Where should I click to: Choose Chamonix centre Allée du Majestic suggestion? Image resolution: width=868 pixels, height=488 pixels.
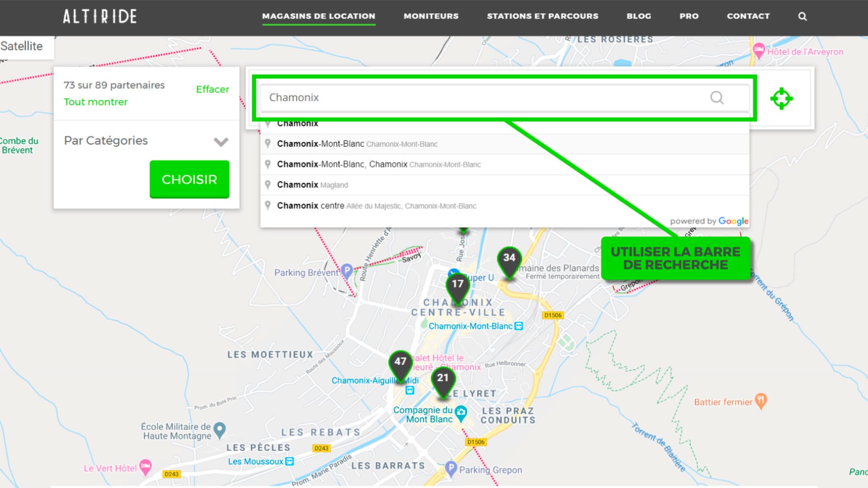tap(505, 206)
